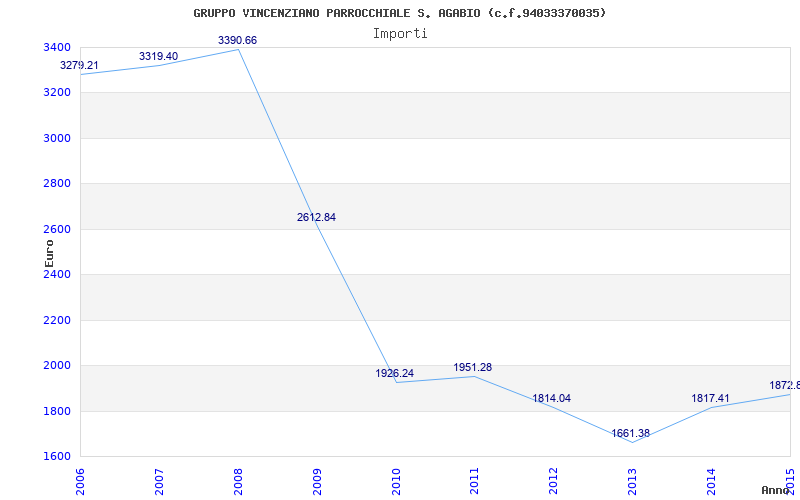Click the 1817.41 data label

point(710,398)
